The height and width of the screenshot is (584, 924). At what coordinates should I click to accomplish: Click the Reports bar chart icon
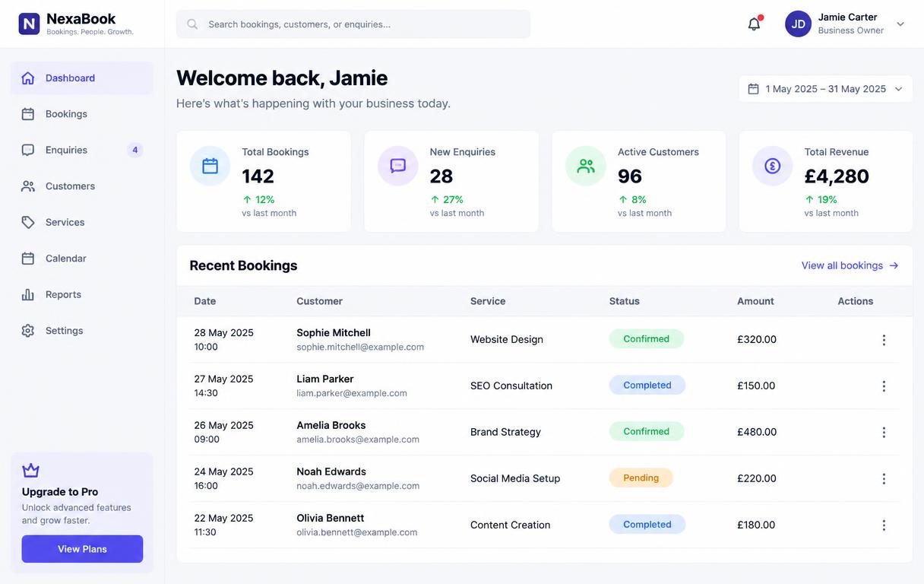(28, 294)
